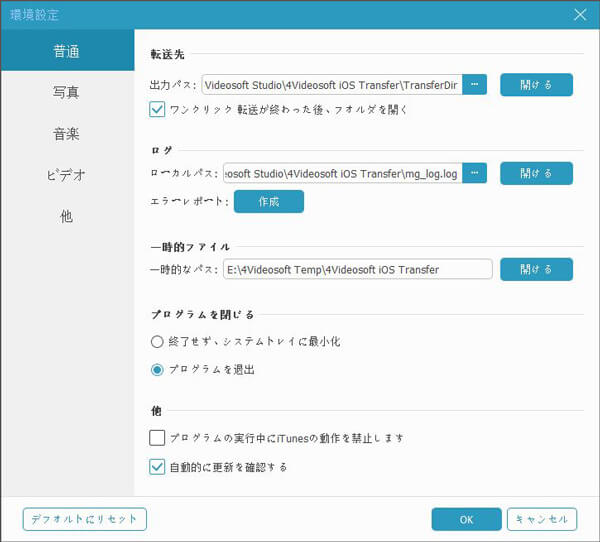Browse for output path with the ellipsis button
Screen dimensions: 600x542
coord(474,84)
